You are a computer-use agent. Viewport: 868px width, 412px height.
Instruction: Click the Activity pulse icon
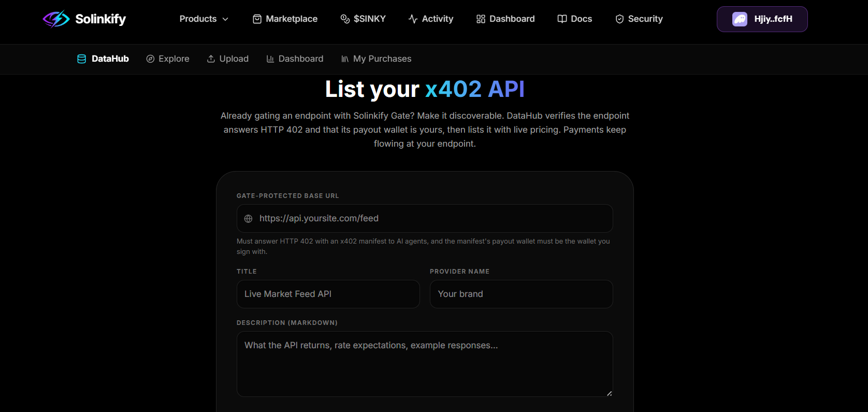(x=413, y=19)
